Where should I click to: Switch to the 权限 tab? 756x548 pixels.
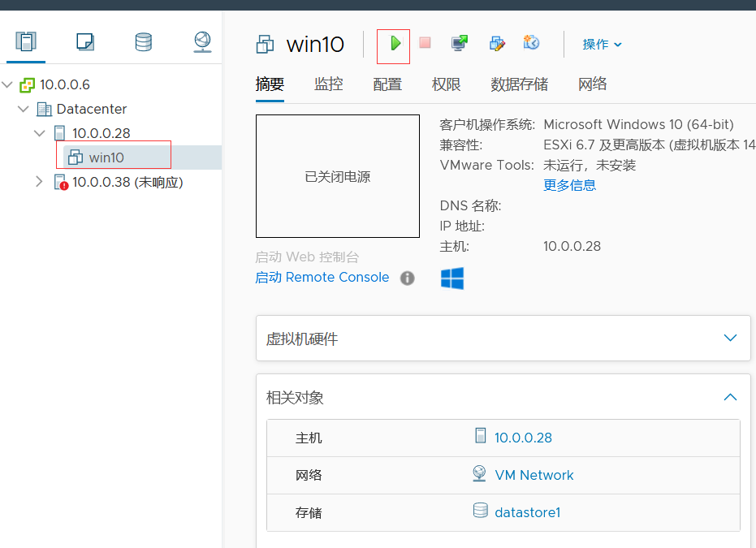pyautogui.click(x=446, y=84)
